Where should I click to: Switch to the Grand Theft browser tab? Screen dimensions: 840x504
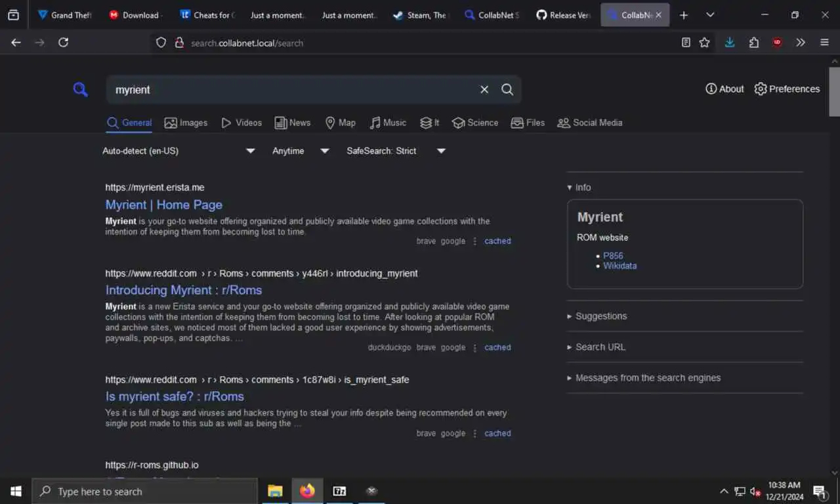coord(65,14)
